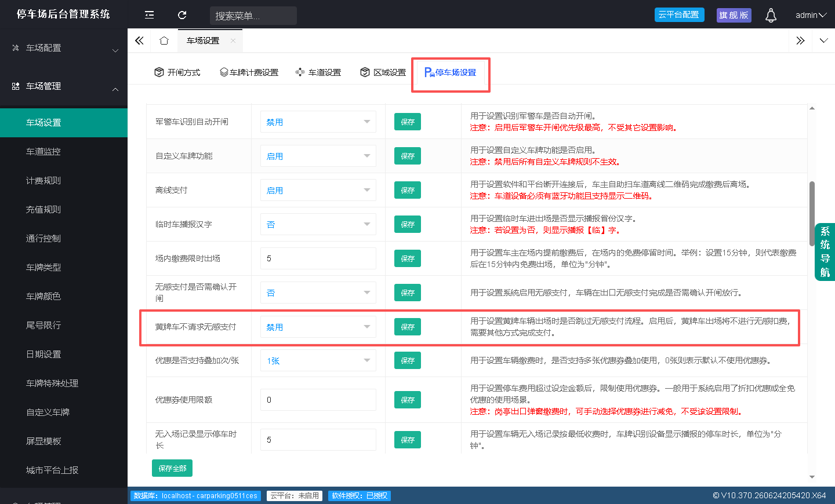835x504 pixels.
Task: Close the 车场设置 page tab
Action: 233,41
